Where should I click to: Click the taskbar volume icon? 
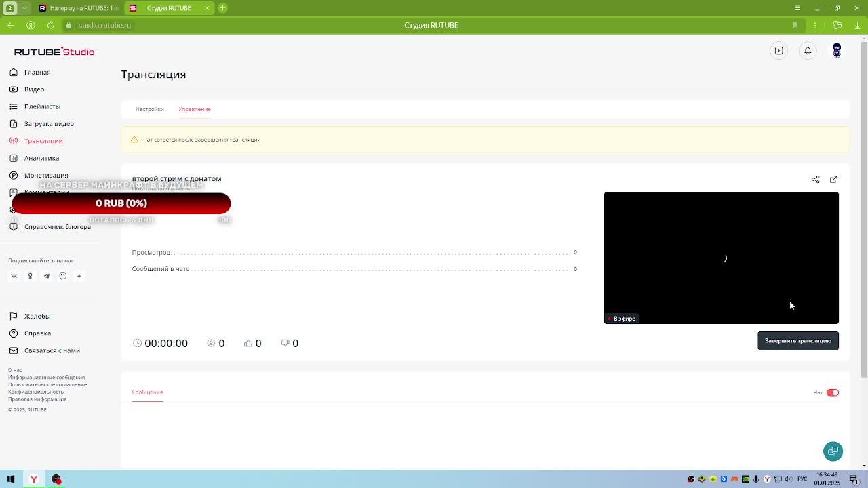(x=789, y=479)
